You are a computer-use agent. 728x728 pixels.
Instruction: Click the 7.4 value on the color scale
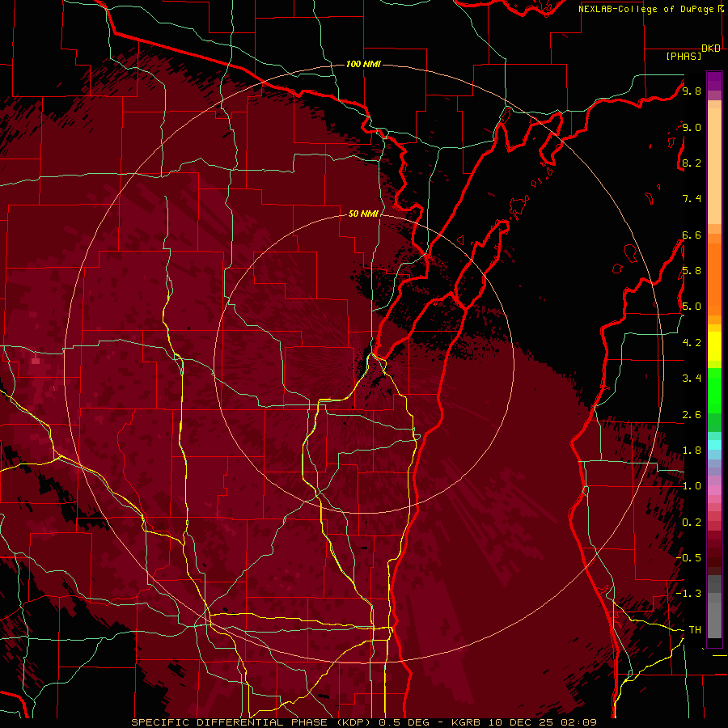coord(692,199)
